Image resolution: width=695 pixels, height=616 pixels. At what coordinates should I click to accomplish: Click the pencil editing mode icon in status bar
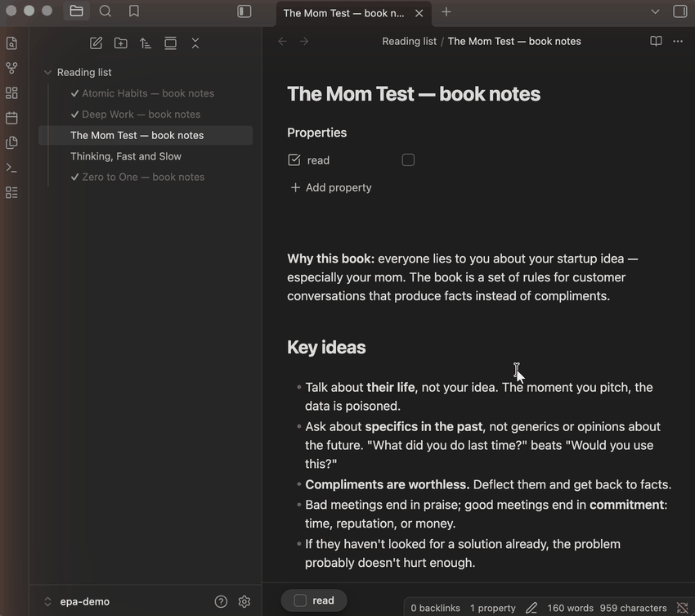[531, 608]
